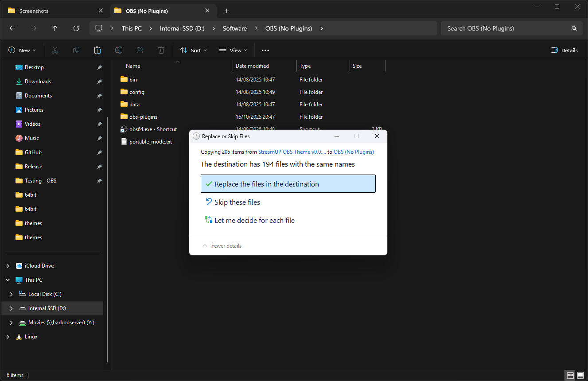This screenshot has width=588, height=381.
Task: Click the Copy icon in toolbar
Action: click(76, 50)
